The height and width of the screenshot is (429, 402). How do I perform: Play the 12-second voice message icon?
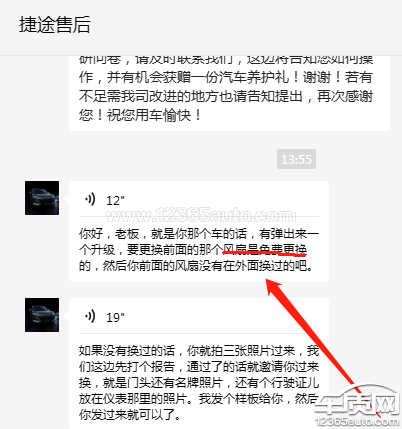pyautogui.click(x=90, y=199)
